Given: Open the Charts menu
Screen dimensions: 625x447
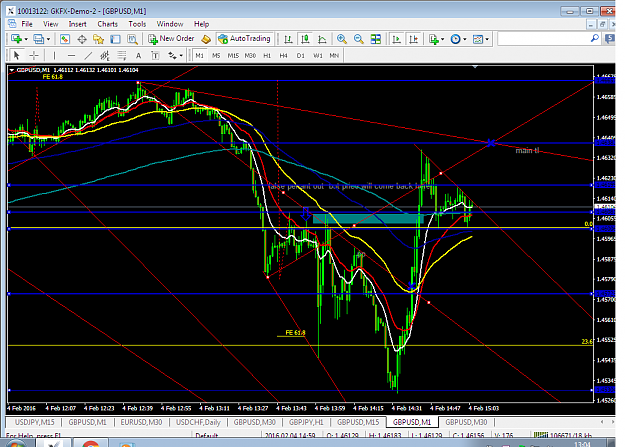Looking at the screenshot, I should tap(108, 24).
